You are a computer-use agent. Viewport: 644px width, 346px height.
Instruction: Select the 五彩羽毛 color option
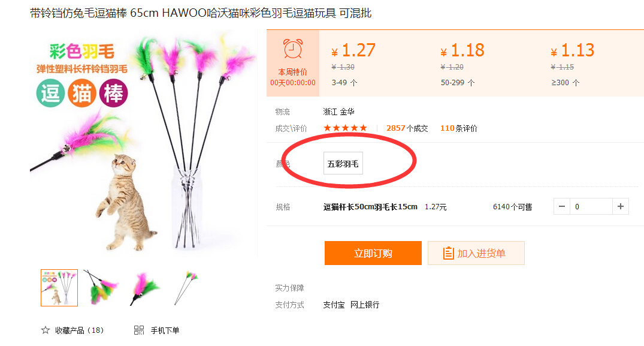click(343, 164)
